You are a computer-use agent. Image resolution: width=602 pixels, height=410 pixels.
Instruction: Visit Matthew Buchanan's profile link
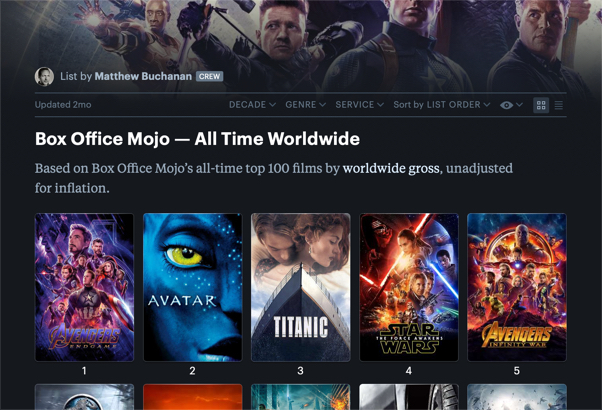click(x=143, y=76)
